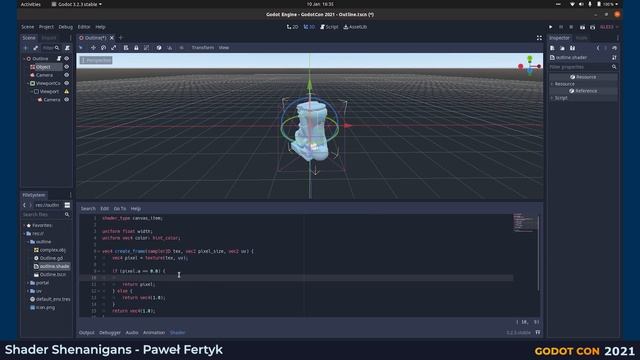Open the View menu in viewport
The height and width of the screenshot is (360, 640).
pos(224,48)
